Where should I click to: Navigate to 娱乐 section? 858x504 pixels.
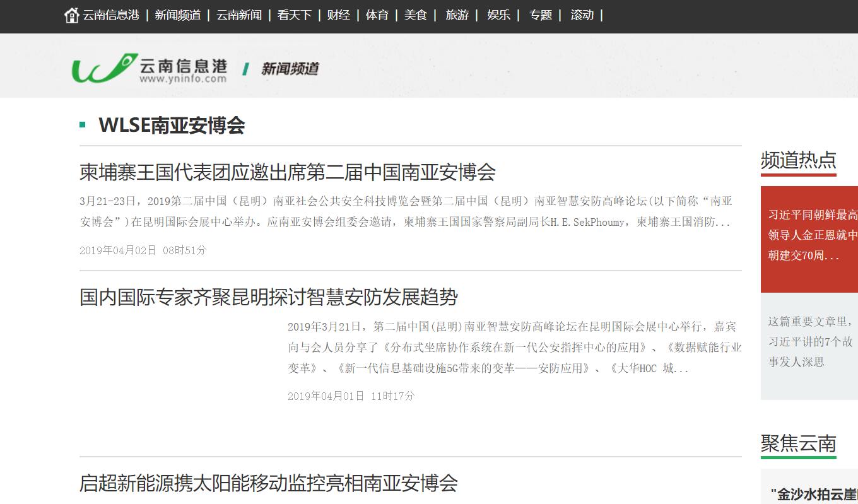pyautogui.click(x=498, y=15)
